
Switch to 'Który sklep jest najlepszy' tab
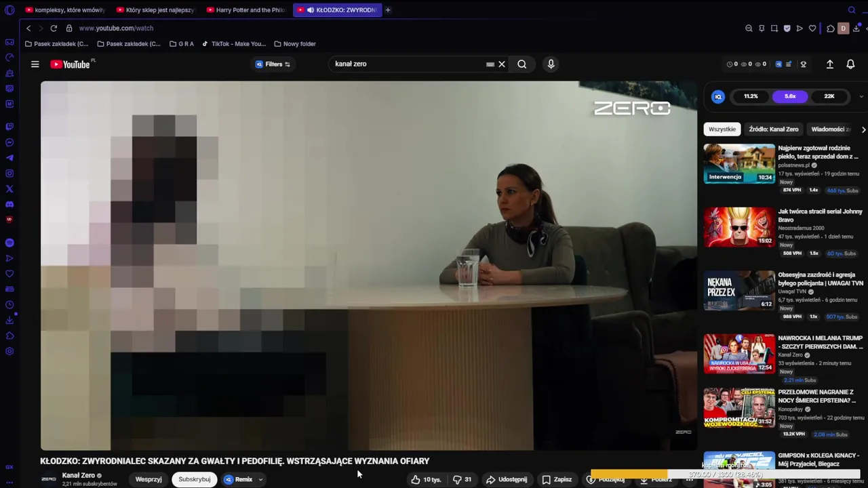tap(155, 10)
